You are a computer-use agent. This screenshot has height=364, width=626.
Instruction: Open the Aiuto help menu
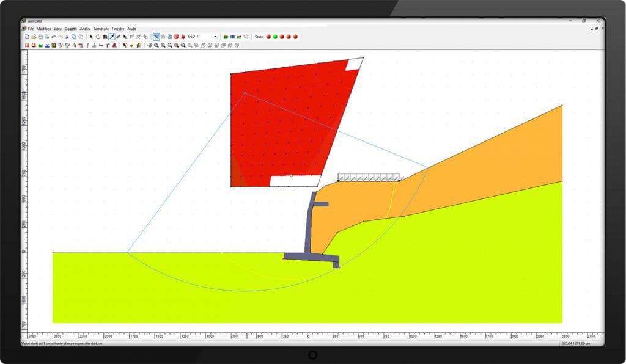pos(132,29)
